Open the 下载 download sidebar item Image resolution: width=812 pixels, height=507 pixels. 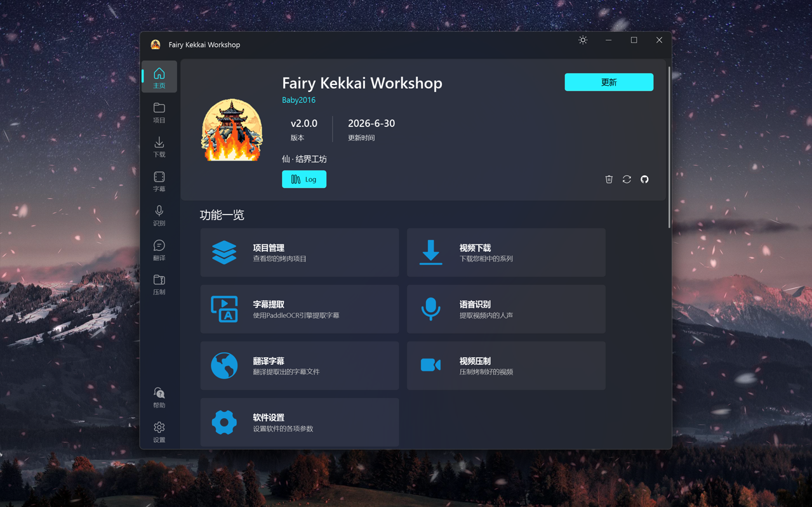159,147
